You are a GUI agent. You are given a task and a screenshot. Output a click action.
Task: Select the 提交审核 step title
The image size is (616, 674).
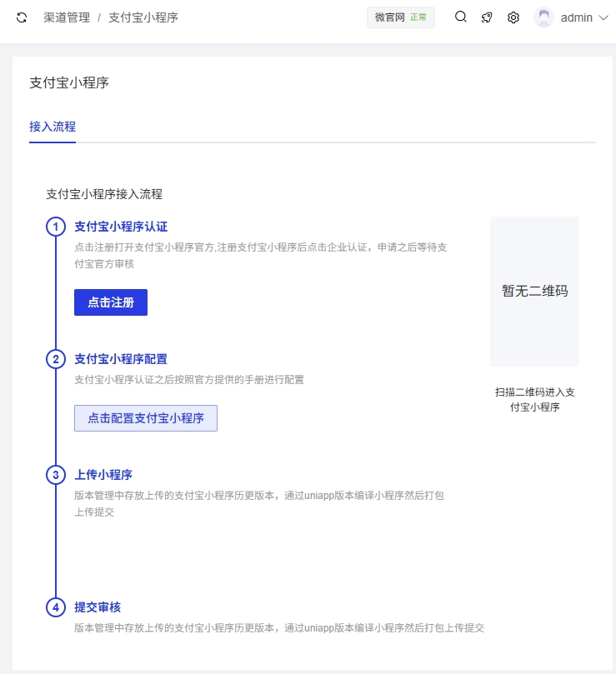[98, 607]
